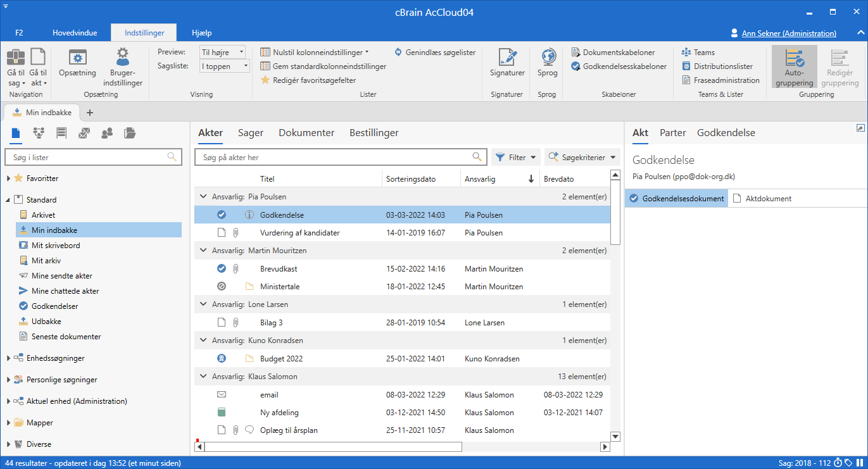This screenshot has width=868, height=469.
Task: Open Fraseadministration
Action: 720,80
